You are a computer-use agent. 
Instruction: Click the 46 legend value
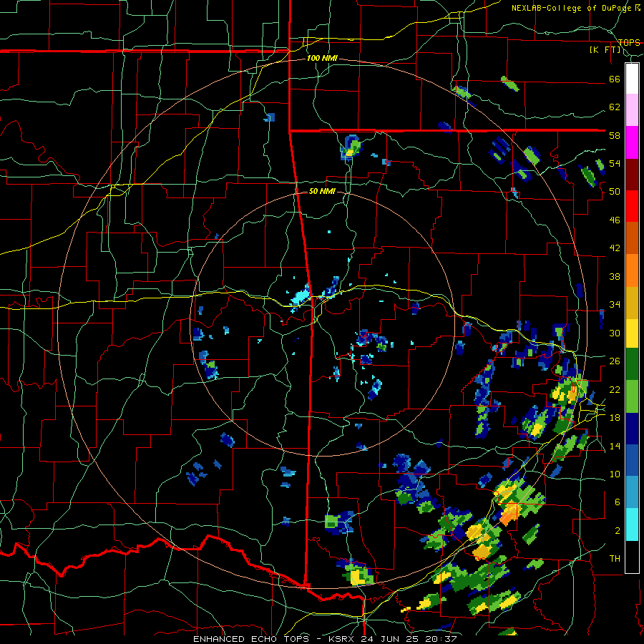615,220
